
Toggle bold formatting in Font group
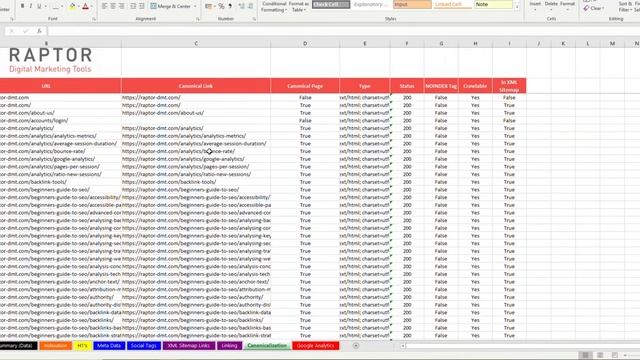click(22, 6)
